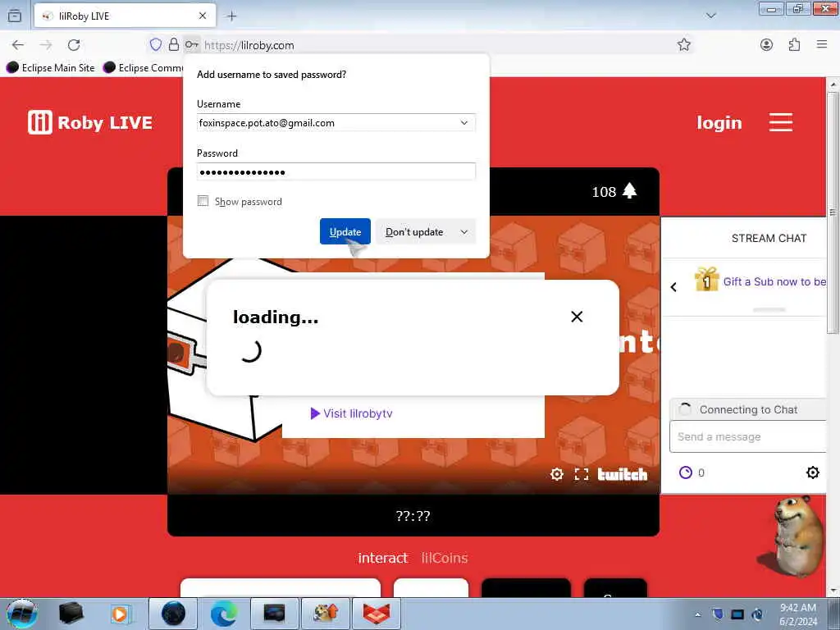Image resolution: width=840 pixels, height=630 pixels.
Task: Open Microsoft Edge from the taskbar
Action: (x=223, y=614)
